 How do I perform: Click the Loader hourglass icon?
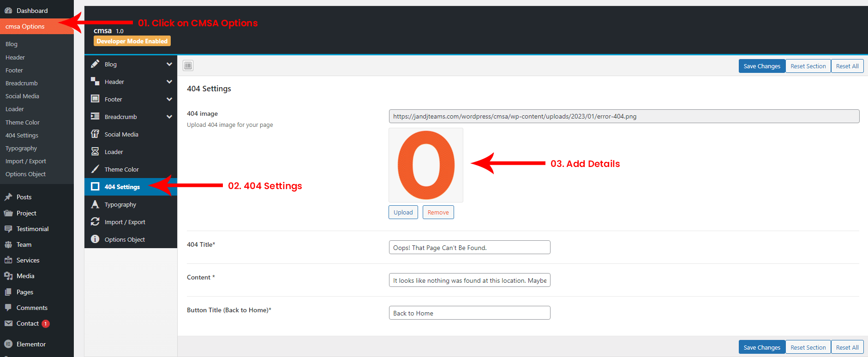(x=95, y=152)
